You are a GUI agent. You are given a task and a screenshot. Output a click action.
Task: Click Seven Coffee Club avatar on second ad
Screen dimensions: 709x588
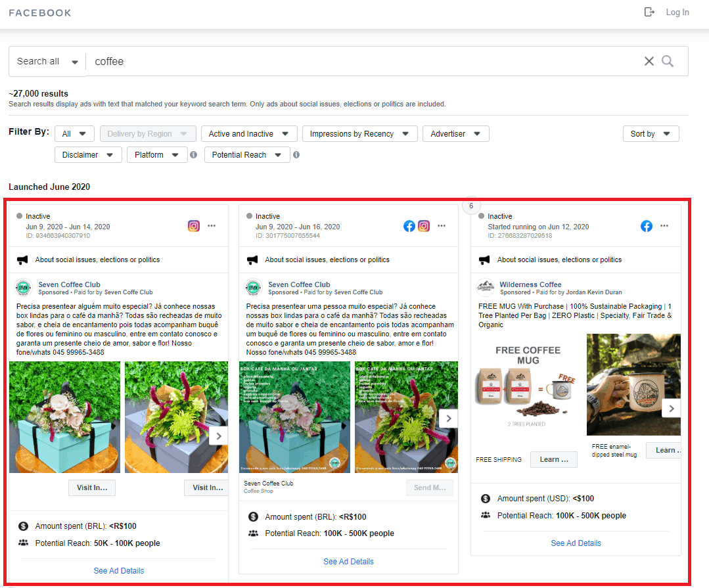point(253,288)
